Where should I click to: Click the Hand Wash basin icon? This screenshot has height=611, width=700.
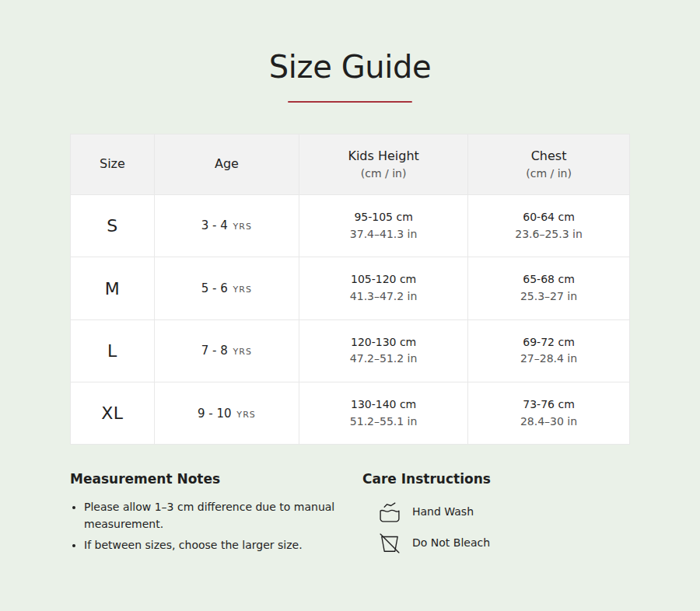coord(390,512)
